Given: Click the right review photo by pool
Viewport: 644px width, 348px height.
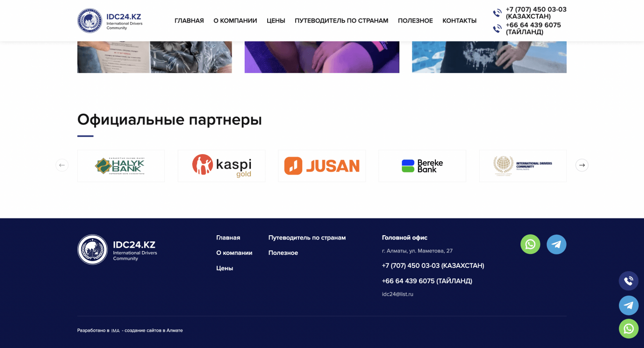Looking at the screenshot, I should [489, 57].
